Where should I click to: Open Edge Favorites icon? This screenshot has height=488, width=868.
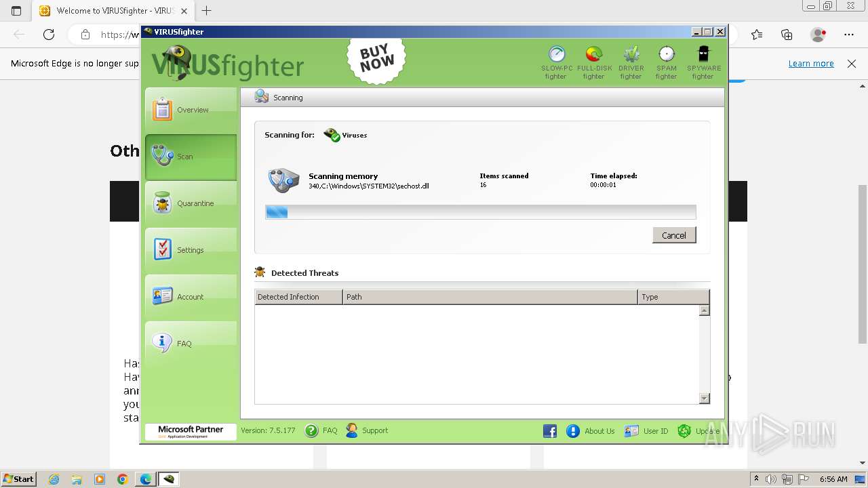[757, 35]
